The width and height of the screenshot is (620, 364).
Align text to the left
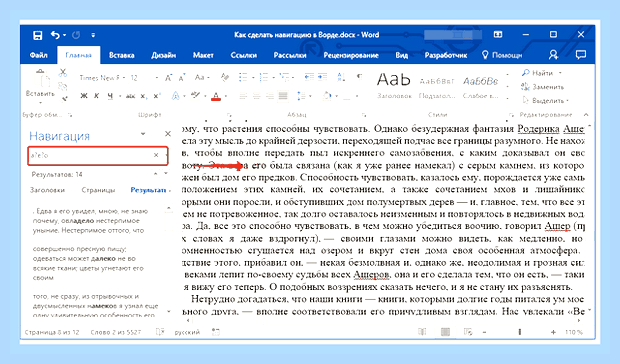click(243, 96)
